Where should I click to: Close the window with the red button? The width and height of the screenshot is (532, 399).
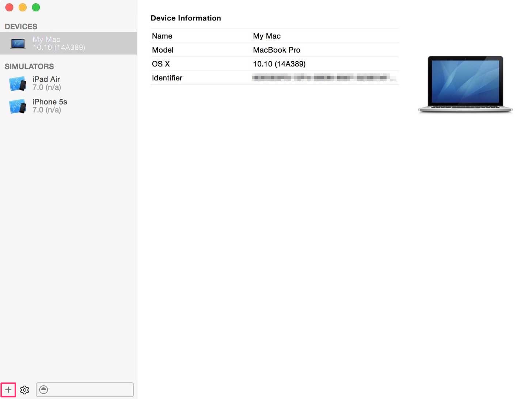[x=9, y=7]
